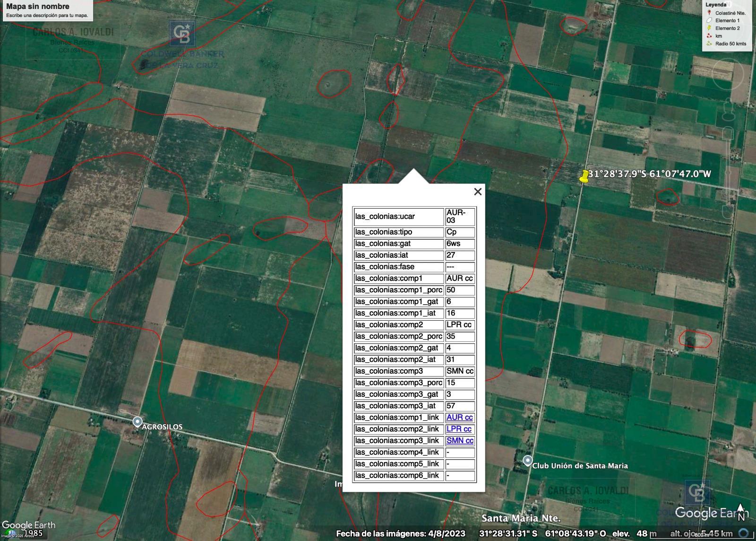
Task: Select the km path icon in legend
Action: point(709,36)
